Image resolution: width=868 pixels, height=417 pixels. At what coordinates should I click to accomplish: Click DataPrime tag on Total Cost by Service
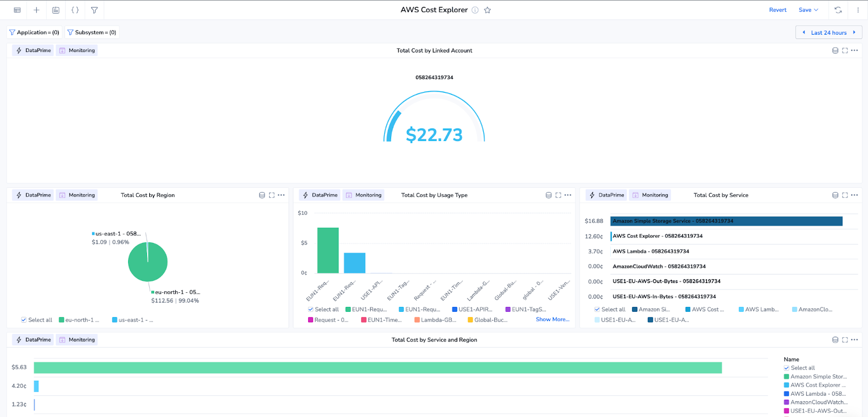tap(607, 195)
